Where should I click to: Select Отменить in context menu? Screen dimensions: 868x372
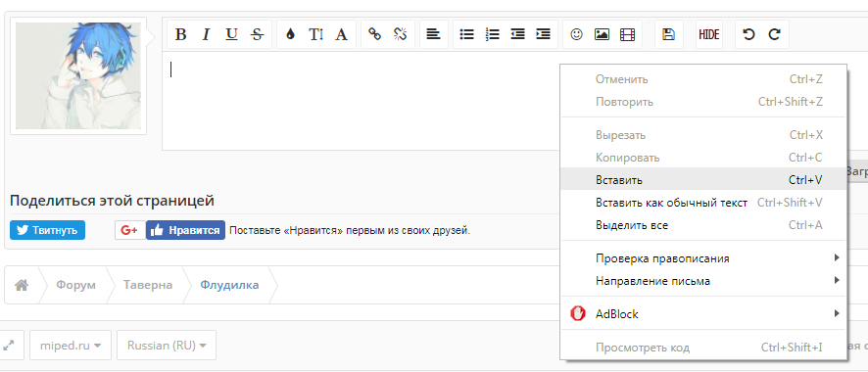coord(703,79)
